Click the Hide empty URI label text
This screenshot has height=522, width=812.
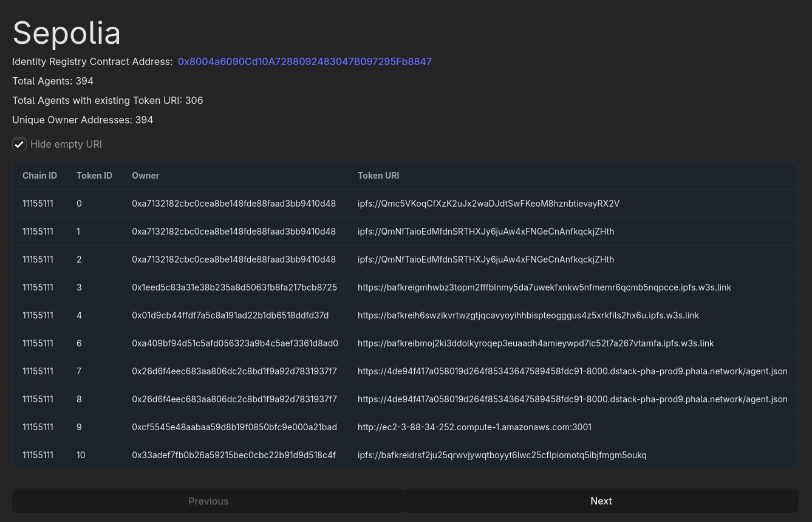[66, 145]
